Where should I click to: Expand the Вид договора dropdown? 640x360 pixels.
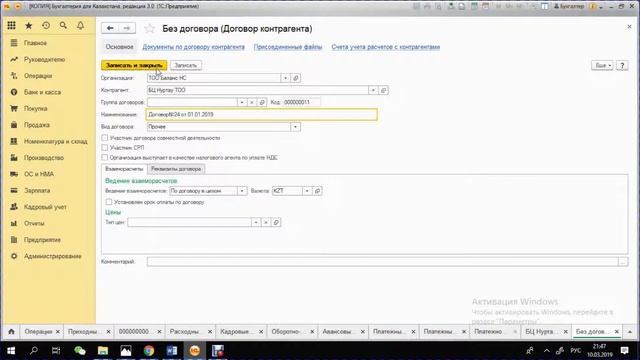click(296, 127)
